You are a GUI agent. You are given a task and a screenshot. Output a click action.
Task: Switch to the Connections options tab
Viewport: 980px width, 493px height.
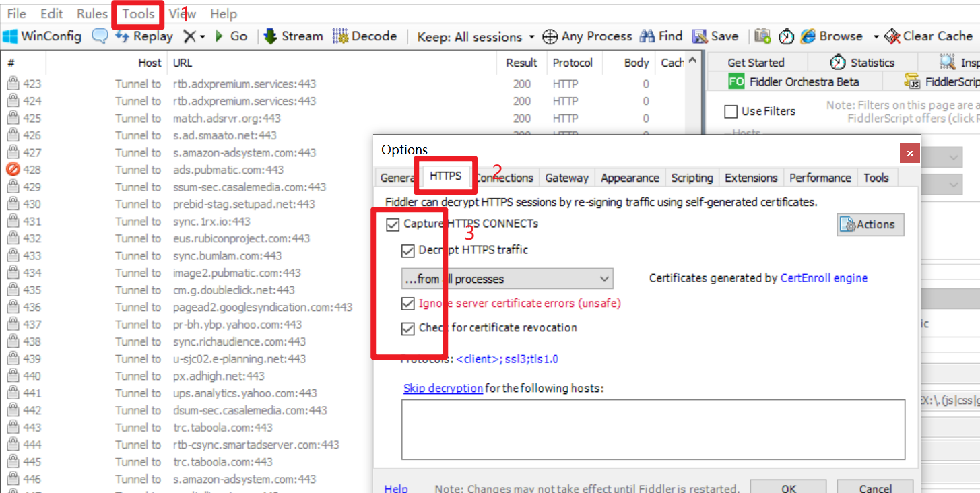tap(504, 178)
